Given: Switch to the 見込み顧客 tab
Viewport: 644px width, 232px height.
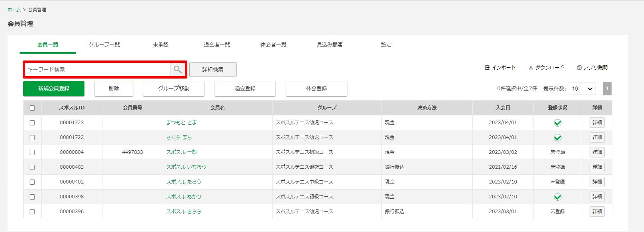Looking at the screenshot, I should 330,44.
